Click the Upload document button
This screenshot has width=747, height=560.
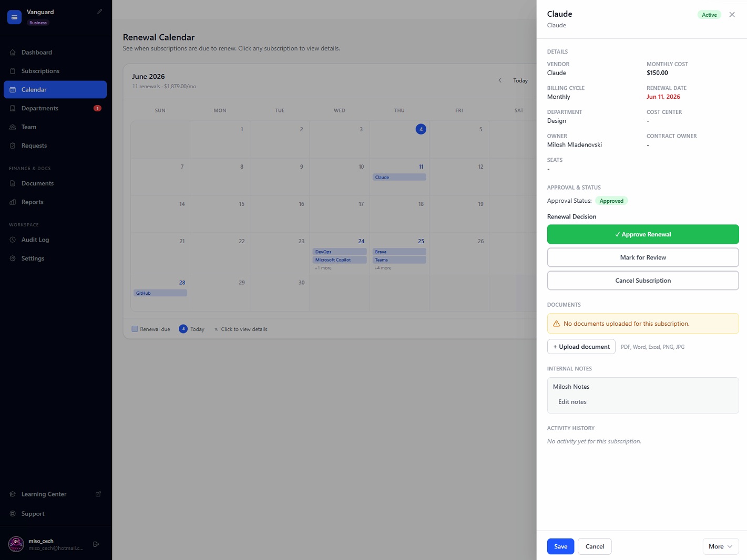(x=581, y=347)
